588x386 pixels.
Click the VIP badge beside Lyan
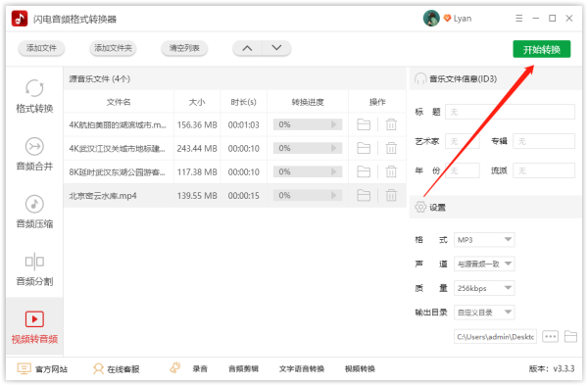(447, 18)
